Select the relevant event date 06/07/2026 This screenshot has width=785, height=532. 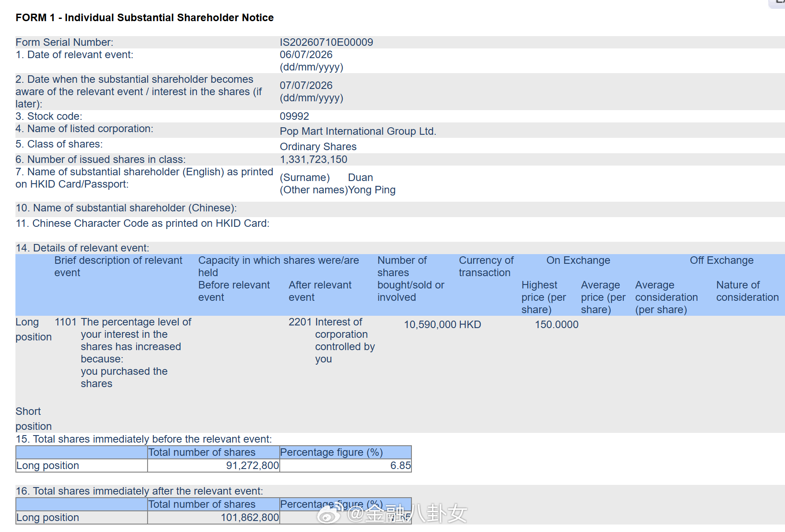point(306,55)
